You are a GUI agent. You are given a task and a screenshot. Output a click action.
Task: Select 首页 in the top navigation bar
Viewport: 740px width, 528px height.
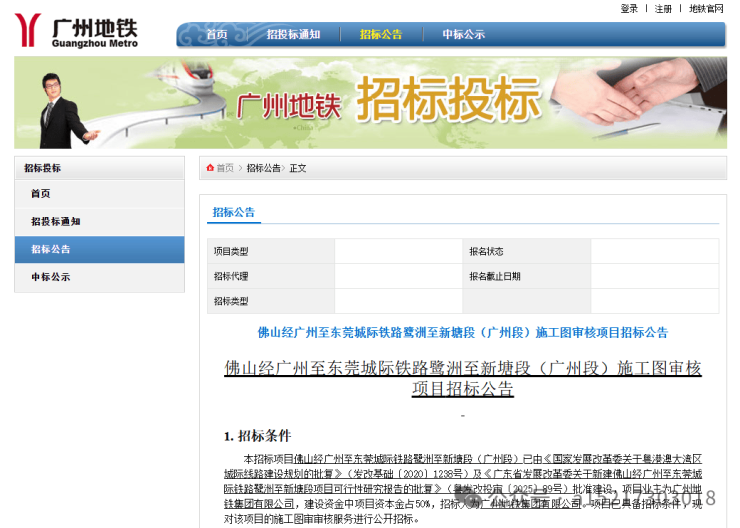click(x=217, y=35)
